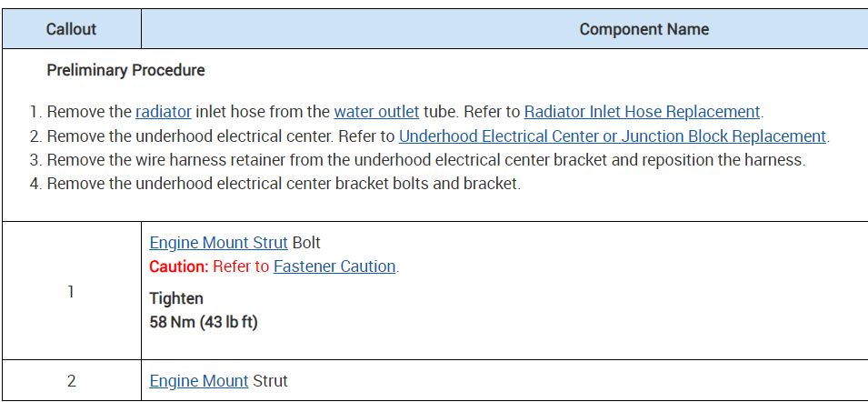Click the bold "Tighten" label
The width and height of the screenshot is (868, 402).
(176, 298)
